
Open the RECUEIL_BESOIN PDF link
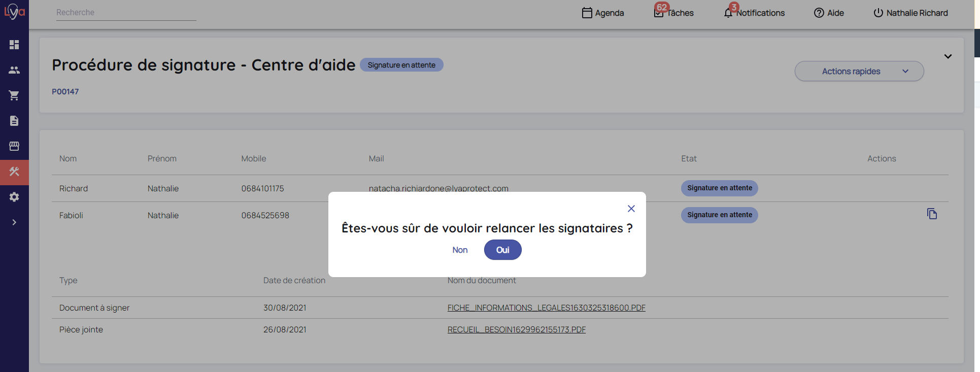pyautogui.click(x=516, y=330)
